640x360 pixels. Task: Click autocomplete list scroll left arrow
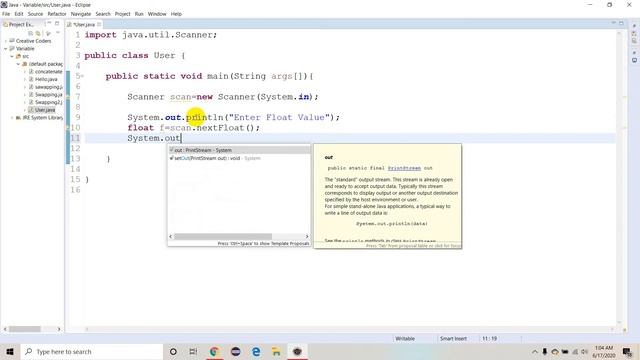[171, 236]
